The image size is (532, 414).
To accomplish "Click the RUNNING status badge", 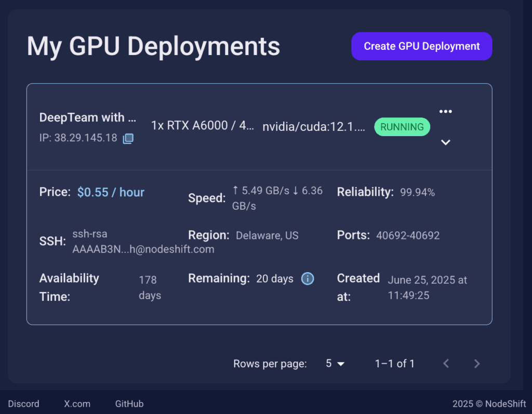I will 402,127.
